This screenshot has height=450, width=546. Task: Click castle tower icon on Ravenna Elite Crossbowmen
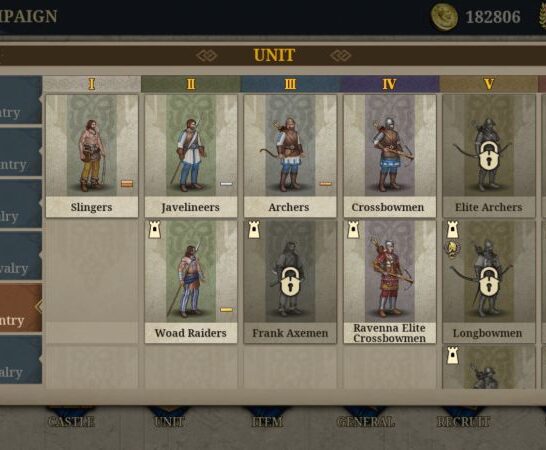353,230
